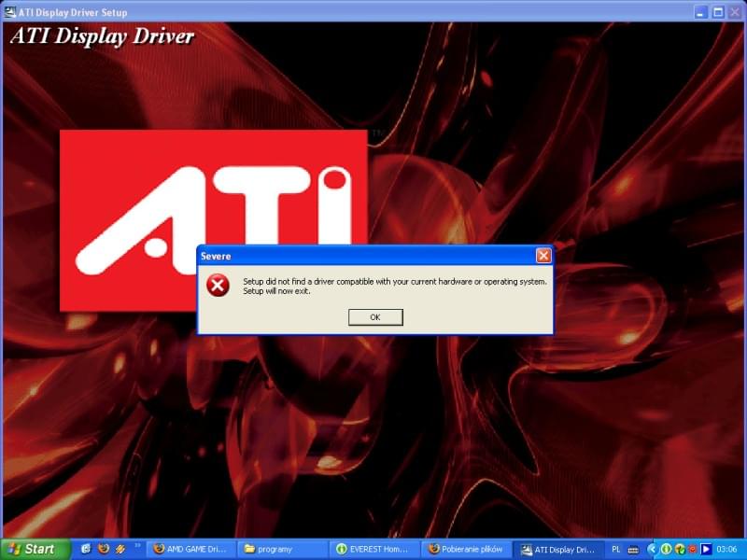Expand hidden system tray icons arrow
Screen dimensions: 747x560
point(652,549)
